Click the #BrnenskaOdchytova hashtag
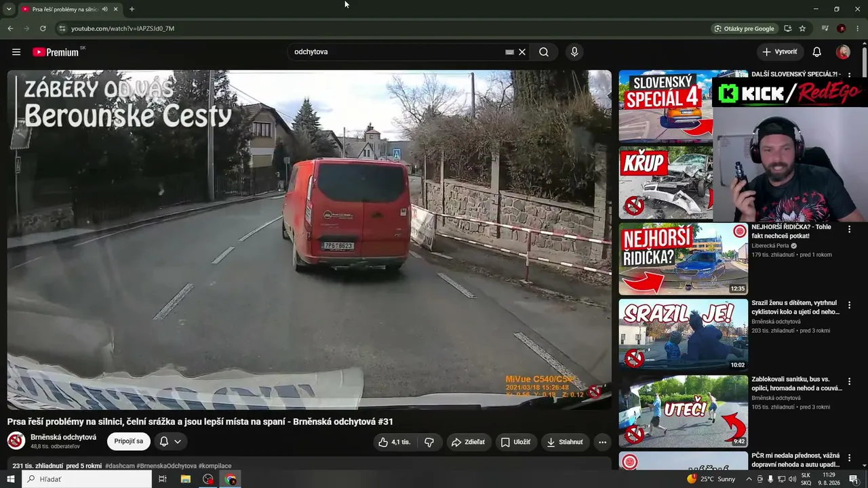The width and height of the screenshot is (868, 488). tap(167, 466)
